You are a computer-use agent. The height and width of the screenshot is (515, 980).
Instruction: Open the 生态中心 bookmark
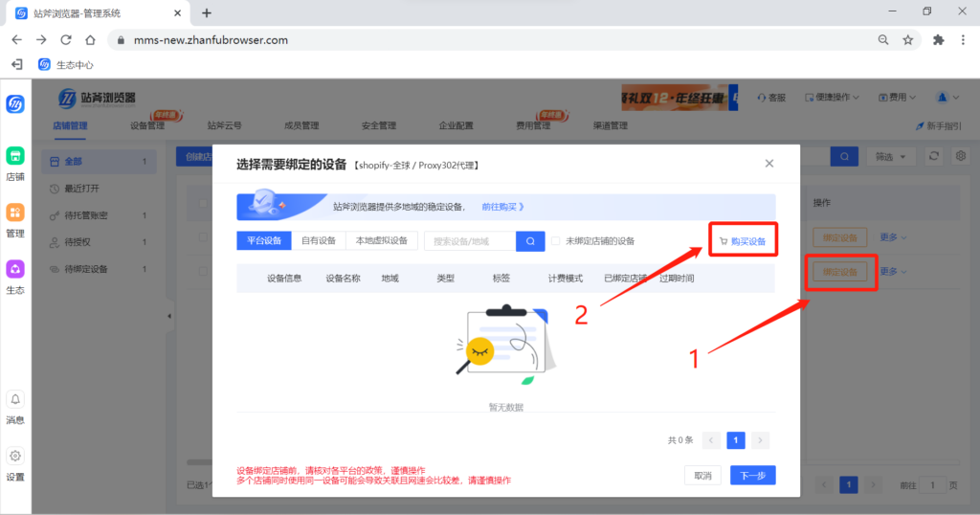[66, 64]
